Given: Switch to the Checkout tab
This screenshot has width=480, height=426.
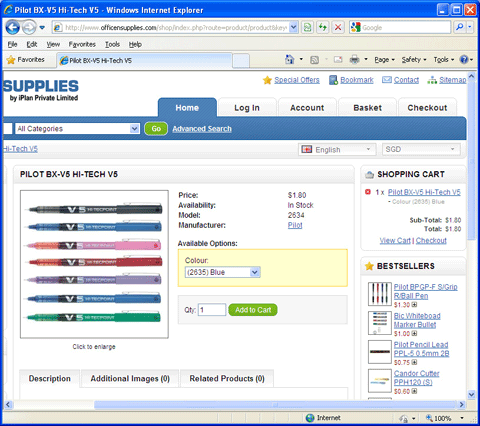Looking at the screenshot, I should click(427, 108).
